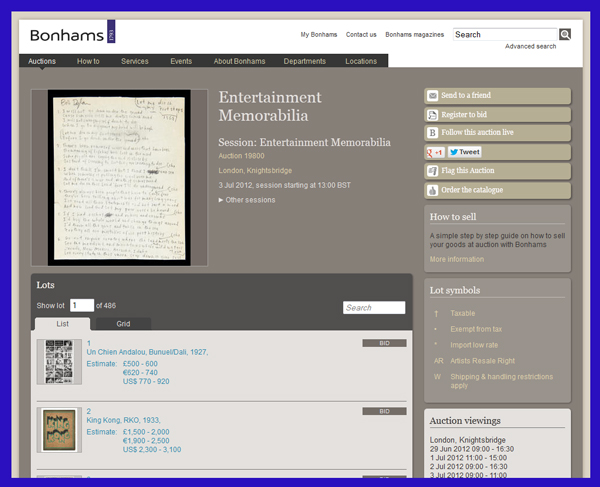Open the About Bonhams menu
Viewport: 600px width, 487px height.
tap(239, 61)
